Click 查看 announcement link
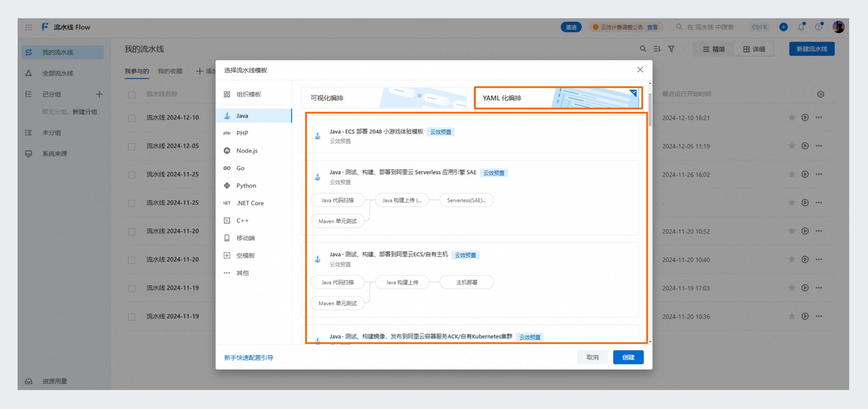This screenshot has width=868, height=409. [x=652, y=27]
